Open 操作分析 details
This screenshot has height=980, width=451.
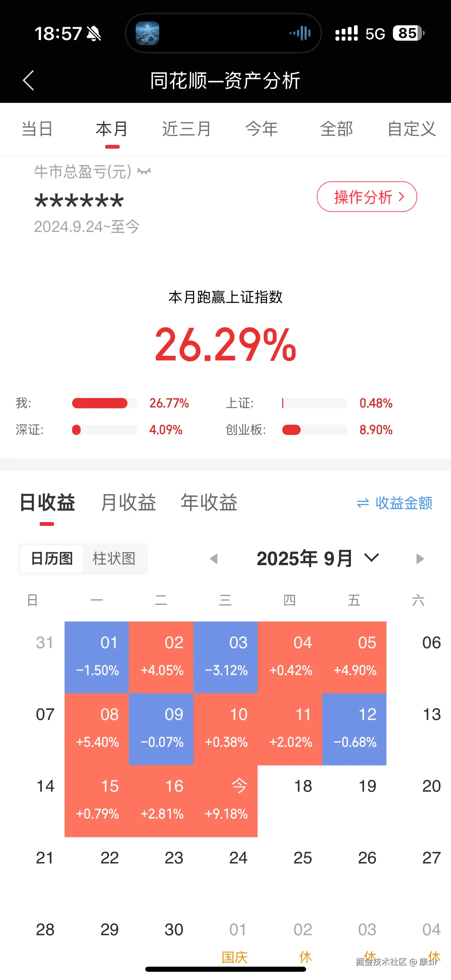[x=367, y=197]
